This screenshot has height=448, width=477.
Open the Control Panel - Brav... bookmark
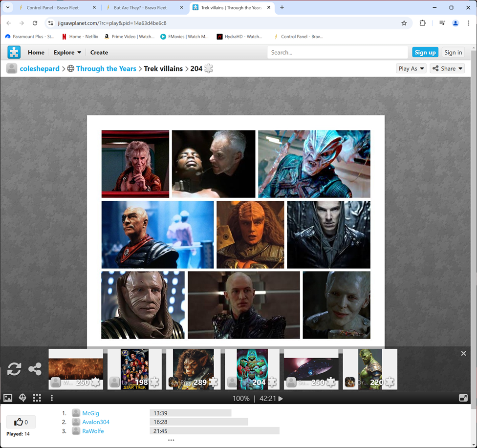click(x=299, y=37)
